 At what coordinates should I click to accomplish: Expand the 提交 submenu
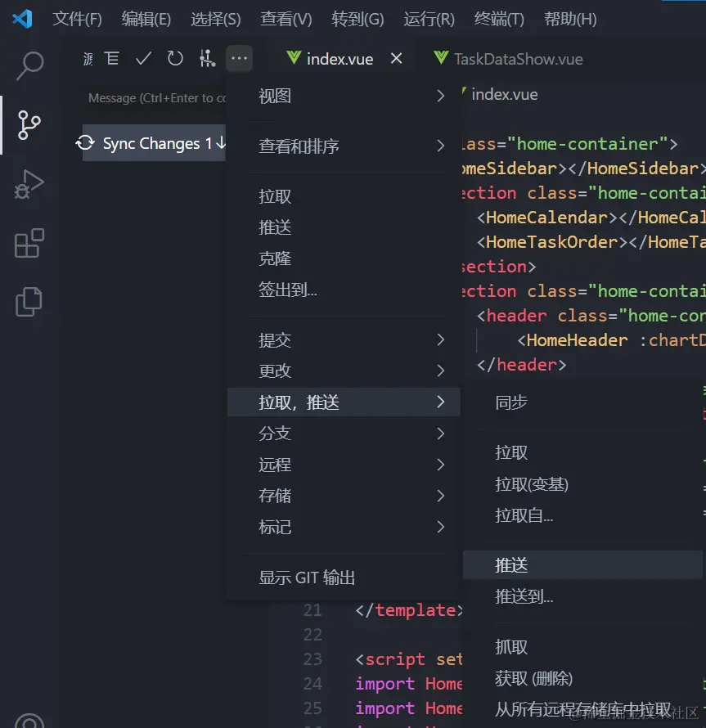[344, 340]
